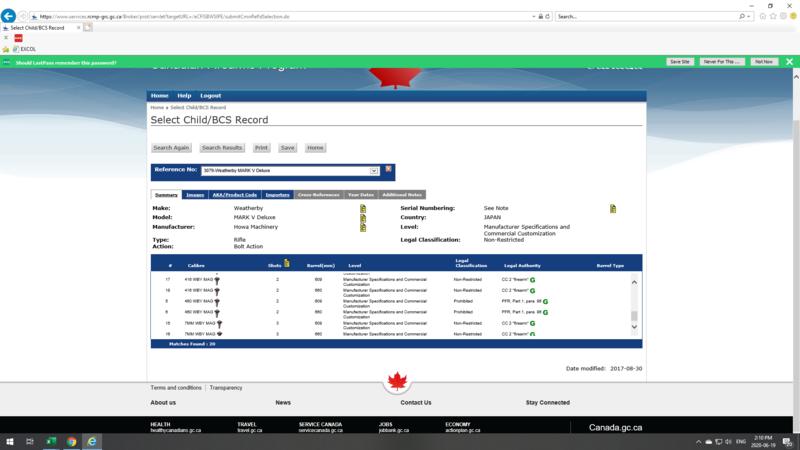The height and width of the screenshot is (450, 800).
Task: Click the browser refresh icon in address bar
Action: (547, 16)
